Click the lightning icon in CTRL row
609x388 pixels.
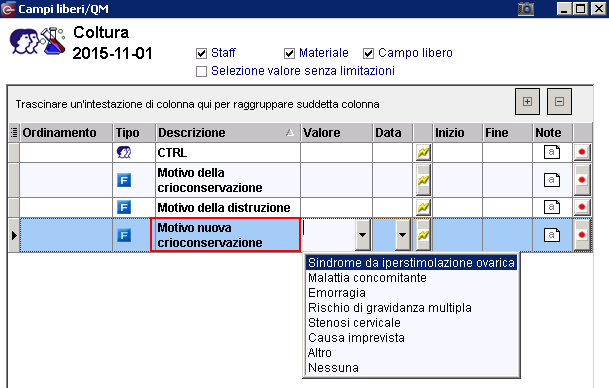click(x=423, y=153)
